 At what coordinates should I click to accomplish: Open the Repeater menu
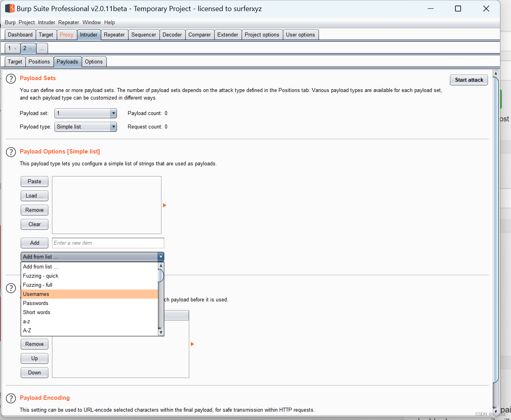coord(69,22)
